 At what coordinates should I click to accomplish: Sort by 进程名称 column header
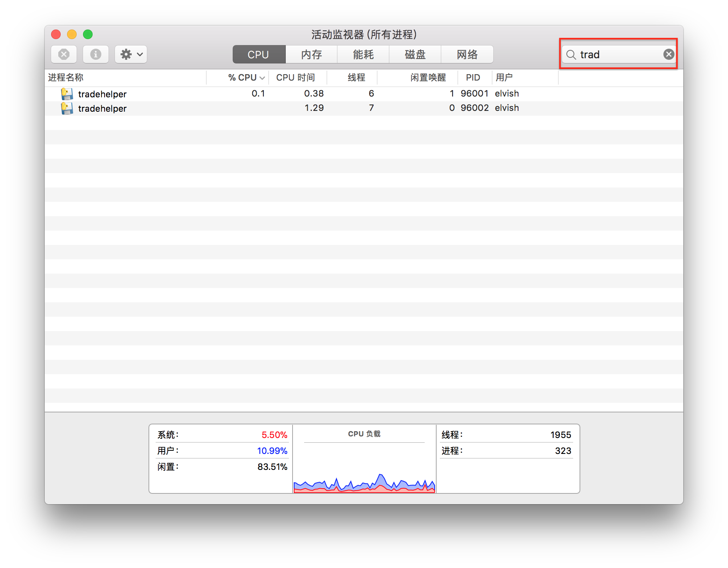(x=125, y=77)
